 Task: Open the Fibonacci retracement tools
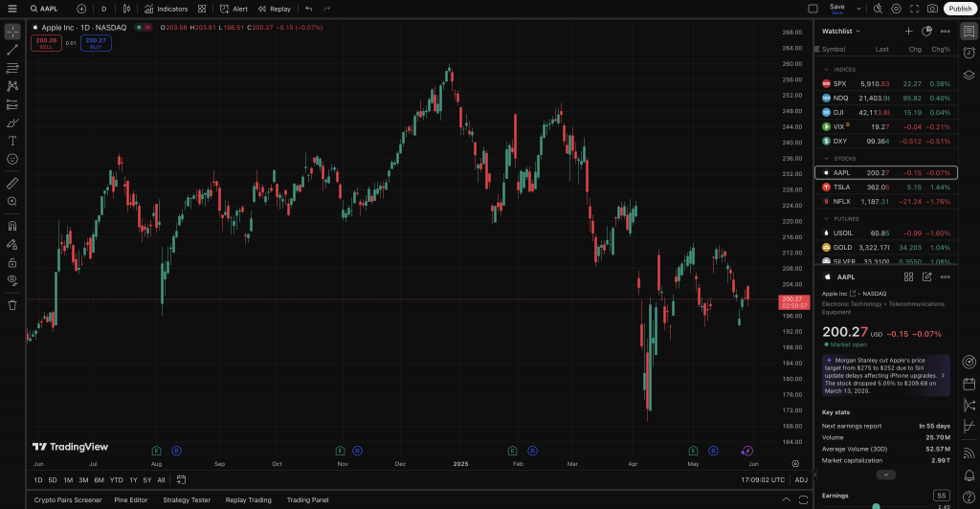(x=12, y=68)
